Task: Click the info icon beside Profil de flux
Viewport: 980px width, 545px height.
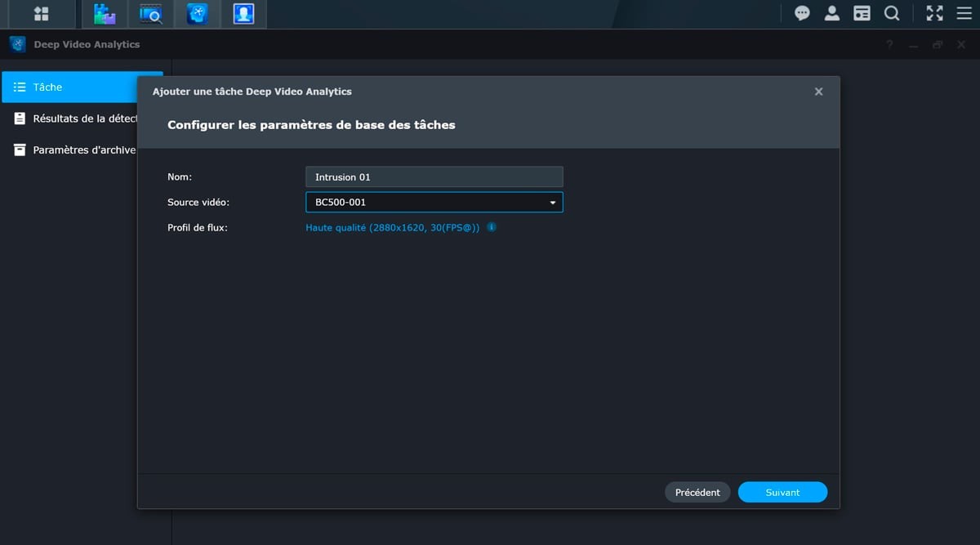Action: tap(492, 227)
